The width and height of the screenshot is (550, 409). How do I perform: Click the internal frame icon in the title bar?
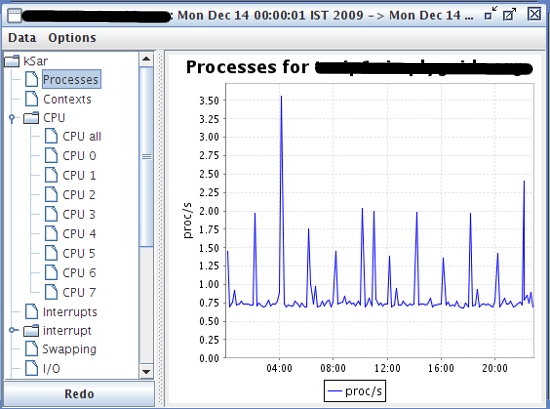15,15
